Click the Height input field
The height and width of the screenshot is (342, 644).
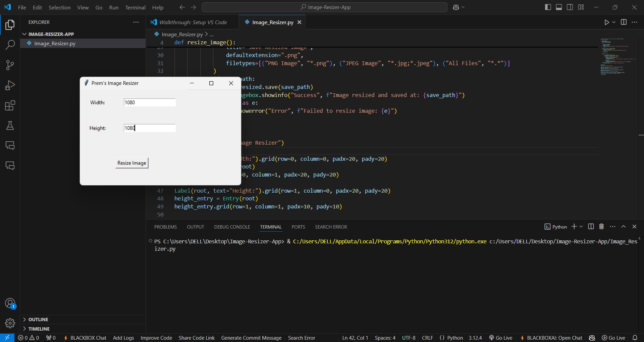point(150,128)
